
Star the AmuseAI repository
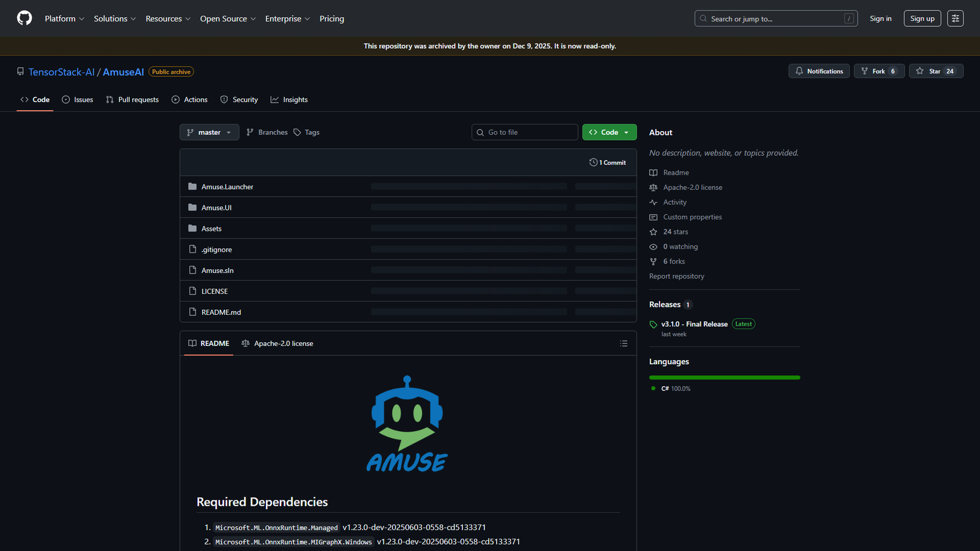[936, 72]
